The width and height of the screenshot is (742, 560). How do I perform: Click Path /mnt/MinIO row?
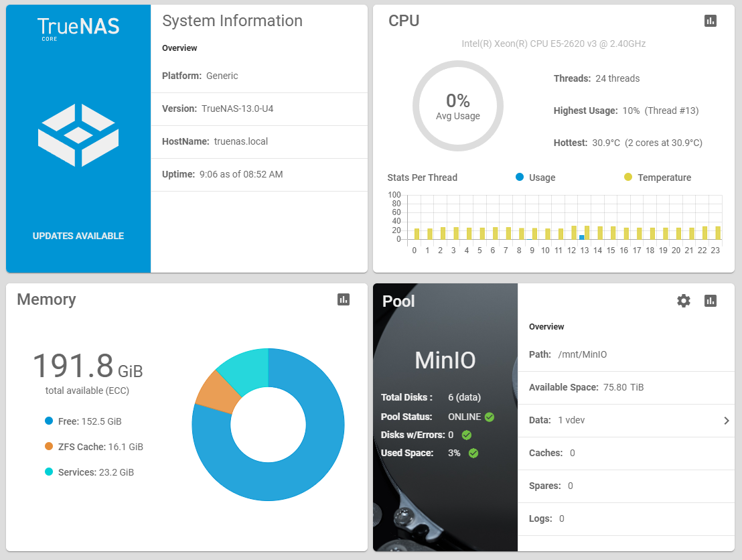pos(626,355)
